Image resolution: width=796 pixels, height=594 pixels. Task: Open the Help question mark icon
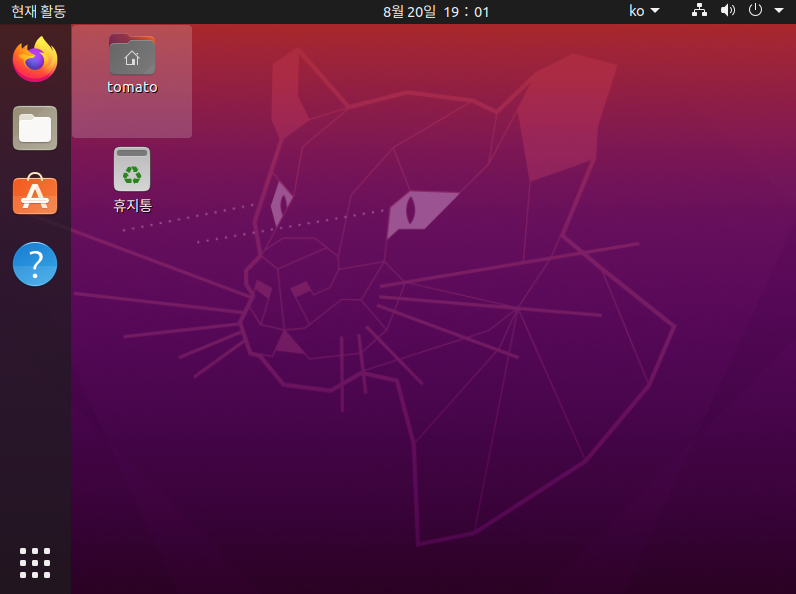pyautogui.click(x=35, y=264)
